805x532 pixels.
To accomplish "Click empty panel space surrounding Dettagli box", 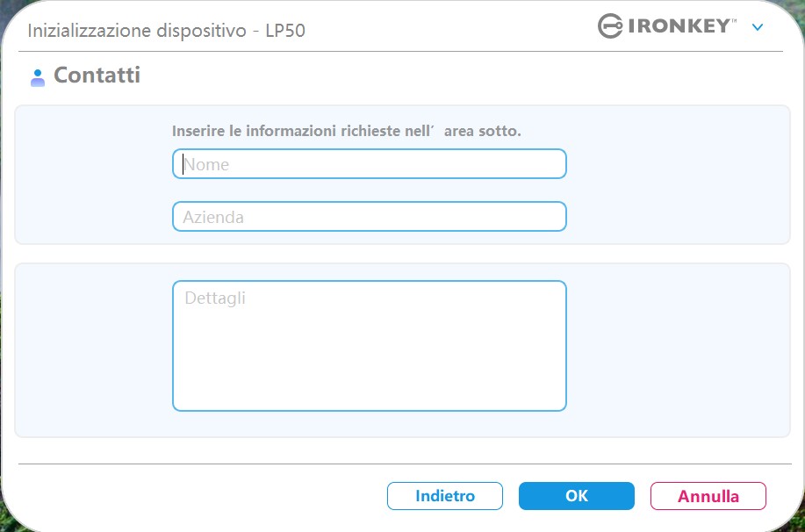I will [x=678, y=349].
